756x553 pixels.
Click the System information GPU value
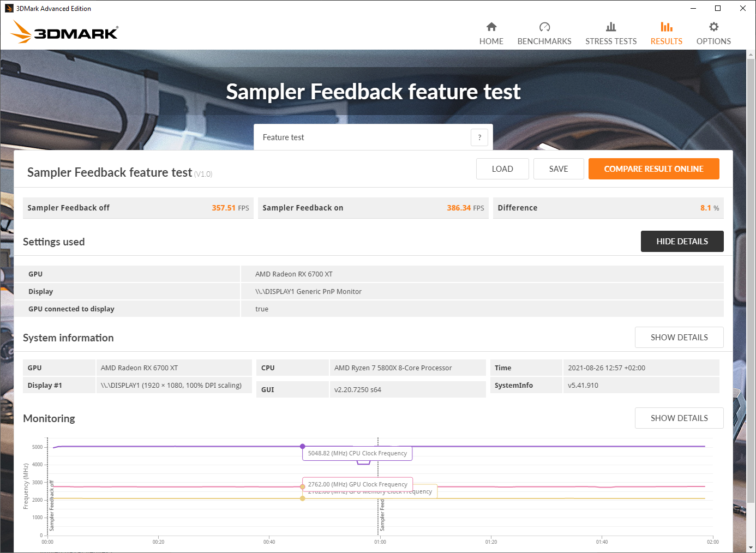pyautogui.click(x=139, y=368)
